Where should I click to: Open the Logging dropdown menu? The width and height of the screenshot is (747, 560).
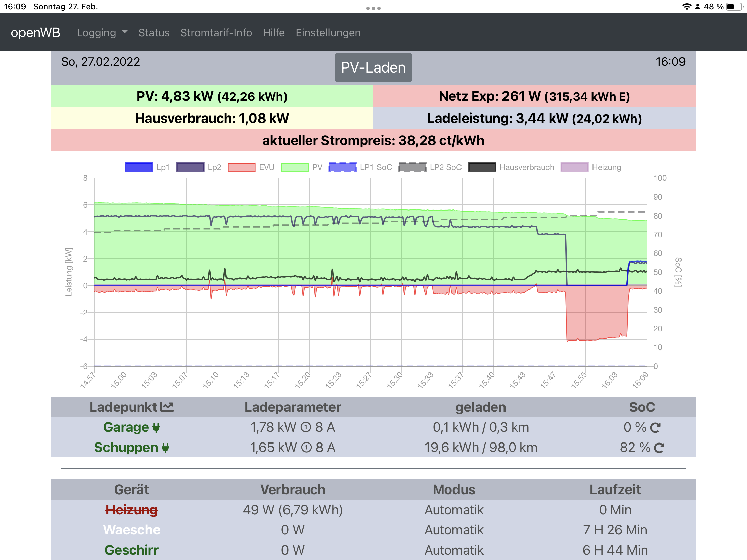click(102, 33)
